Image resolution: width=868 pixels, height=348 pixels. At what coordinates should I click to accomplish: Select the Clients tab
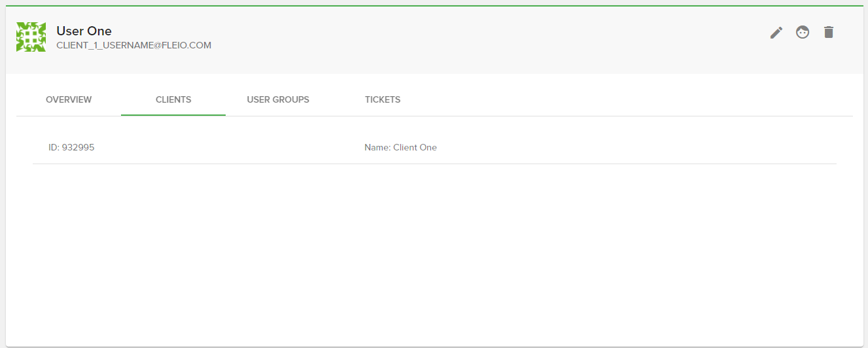coord(173,100)
